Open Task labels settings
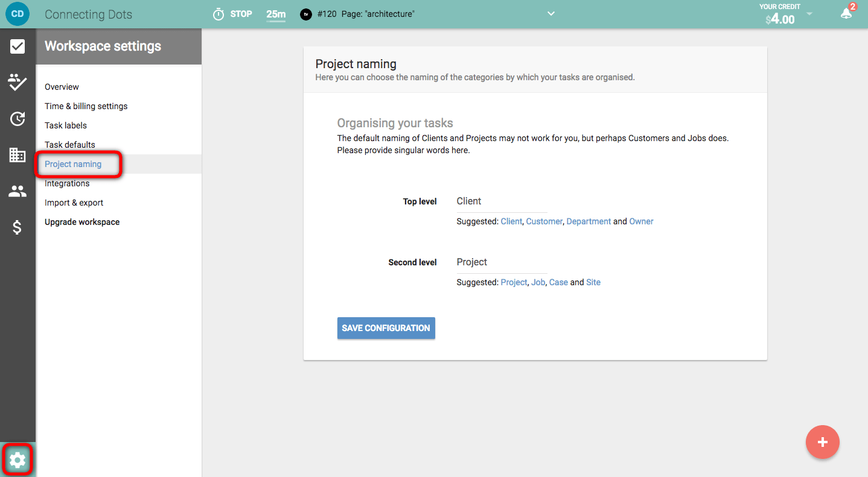The height and width of the screenshot is (477, 868). [x=66, y=125]
